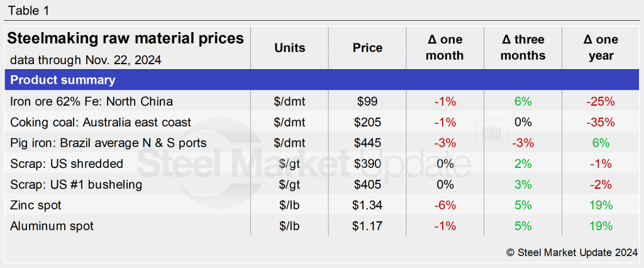Select the Iron ore 62% Fe row label
Viewport: 644px width, 268px height.
click(x=92, y=101)
